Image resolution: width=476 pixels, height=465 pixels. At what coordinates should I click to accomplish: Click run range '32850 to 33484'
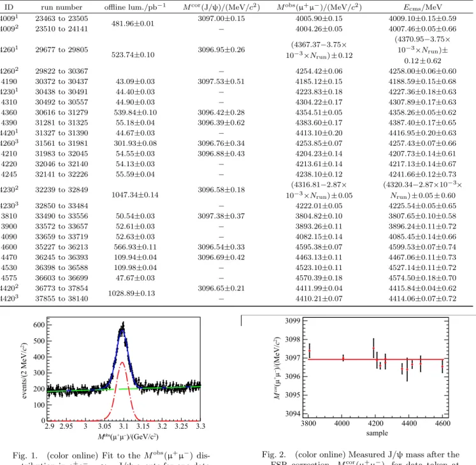[62, 206]
